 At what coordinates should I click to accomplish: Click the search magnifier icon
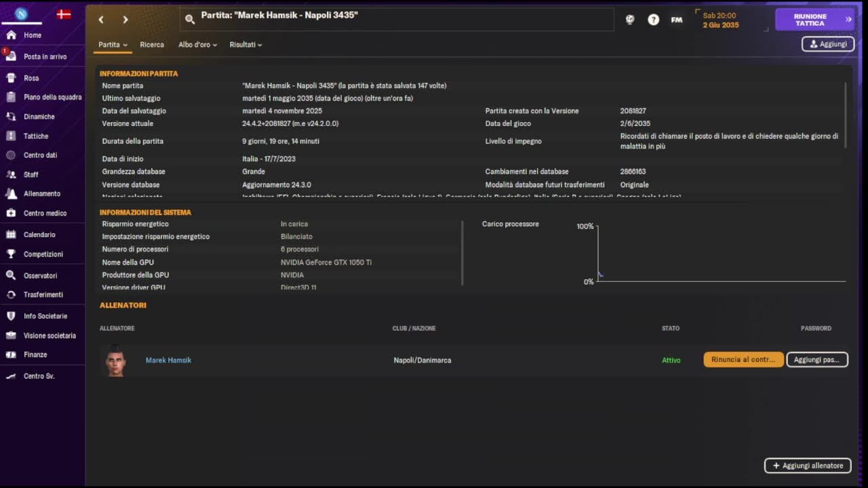[x=190, y=20]
